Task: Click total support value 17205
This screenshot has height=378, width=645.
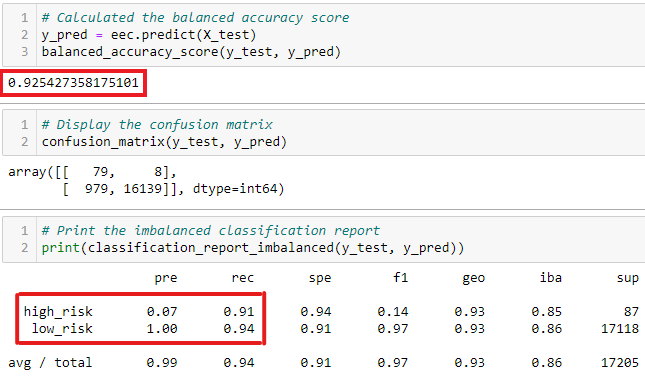Action: pos(620,363)
